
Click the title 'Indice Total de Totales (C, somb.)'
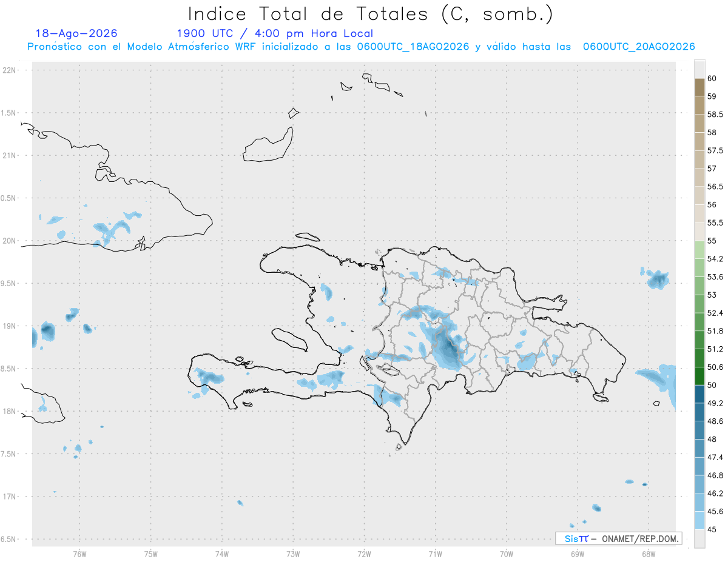click(370, 14)
